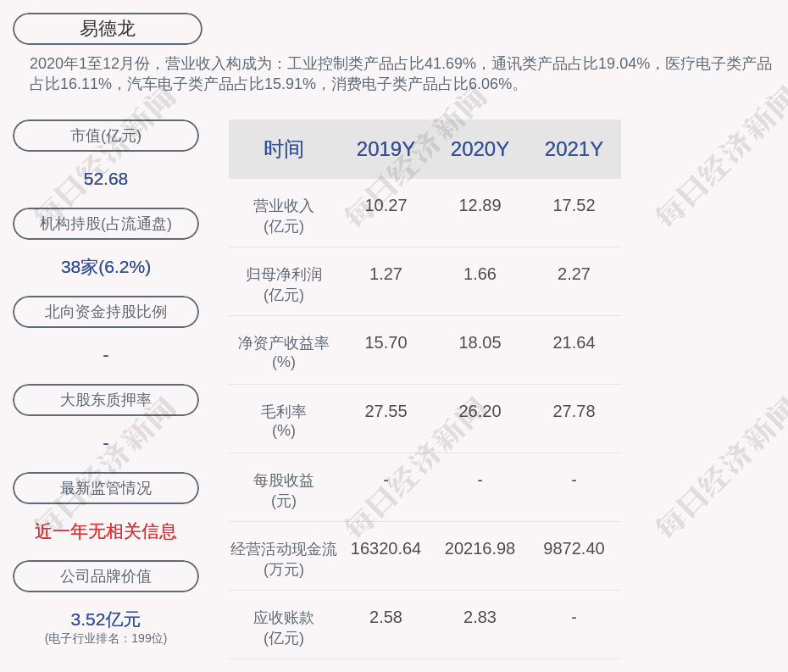Click the 2021Y column header
The width and height of the screenshot is (788, 672).
[x=574, y=149]
